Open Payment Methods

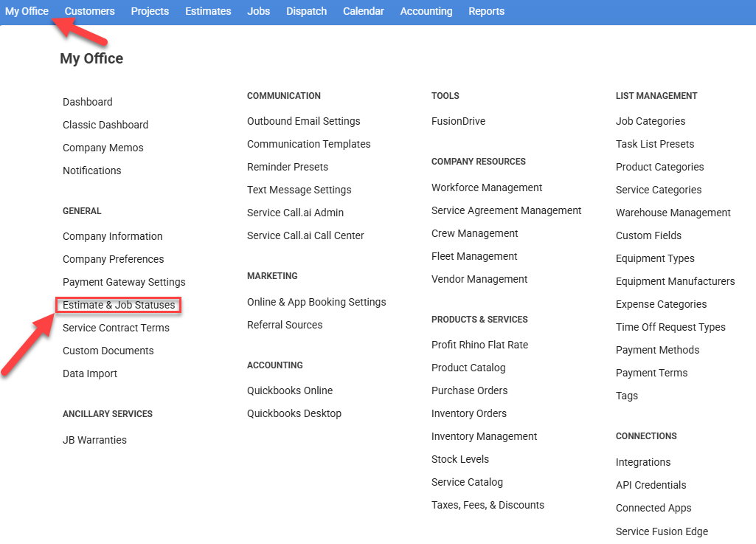(658, 350)
